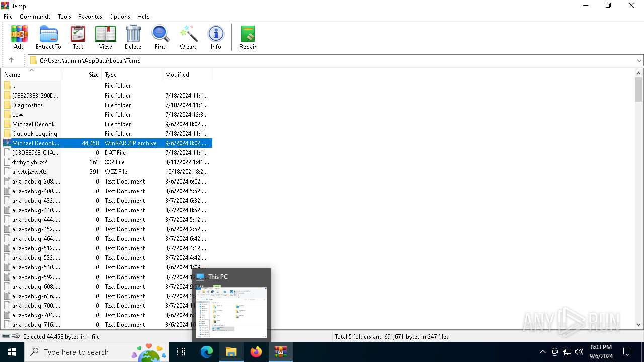Open Task View on taskbar
Image resolution: width=644 pixels, height=362 pixels.
pyautogui.click(x=181, y=352)
